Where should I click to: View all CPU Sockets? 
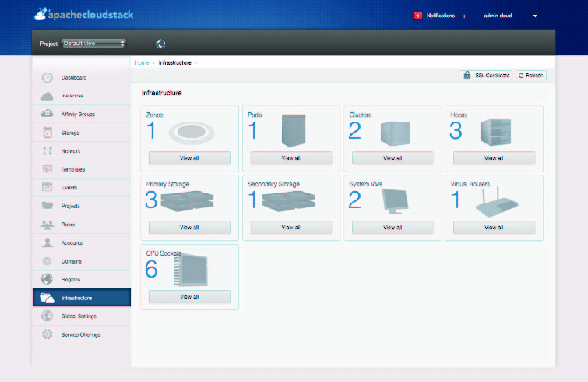coord(189,297)
